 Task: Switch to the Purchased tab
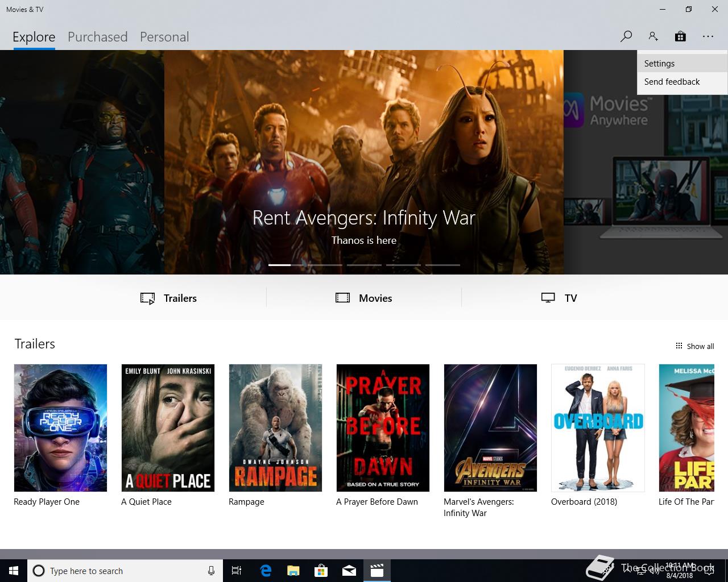click(x=97, y=37)
